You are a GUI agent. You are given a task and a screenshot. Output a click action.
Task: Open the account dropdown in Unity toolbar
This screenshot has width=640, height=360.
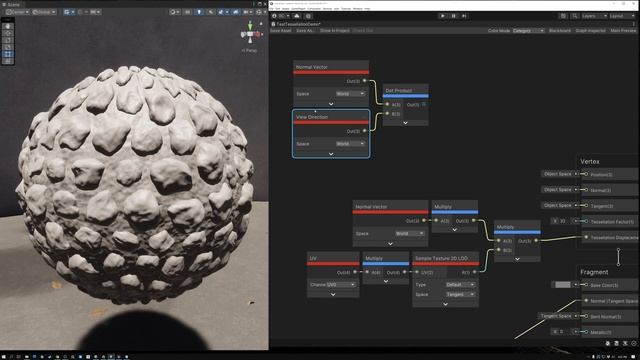pyautogui.click(x=281, y=16)
